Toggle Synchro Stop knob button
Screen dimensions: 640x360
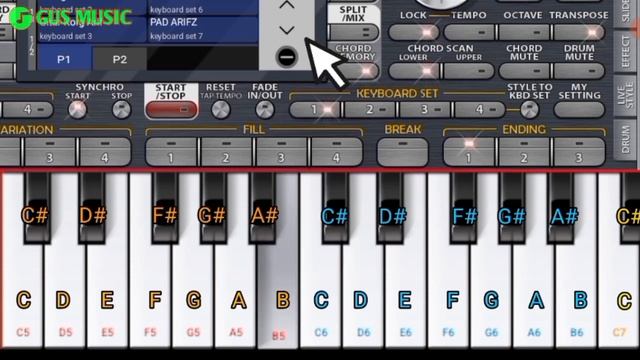[121, 109]
